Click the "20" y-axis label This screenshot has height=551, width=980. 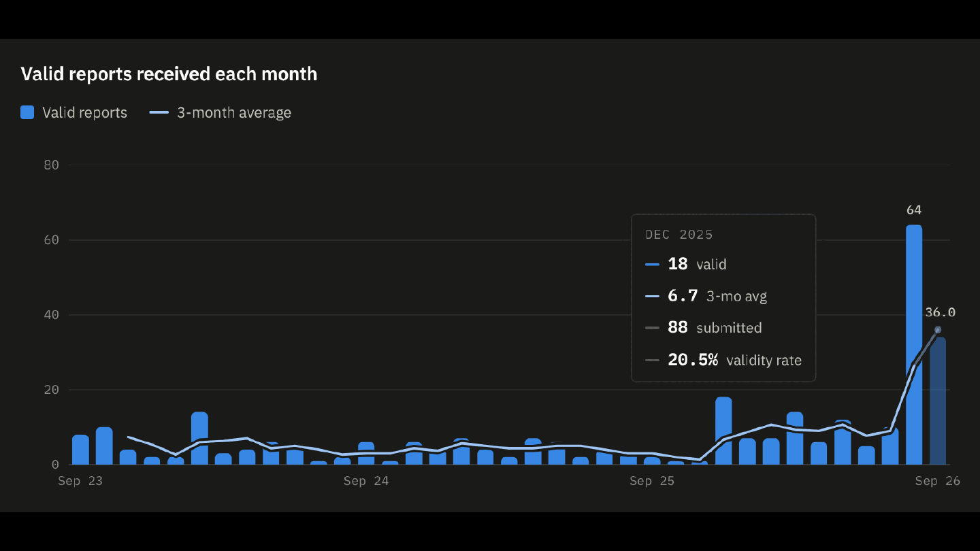pos(52,390)
